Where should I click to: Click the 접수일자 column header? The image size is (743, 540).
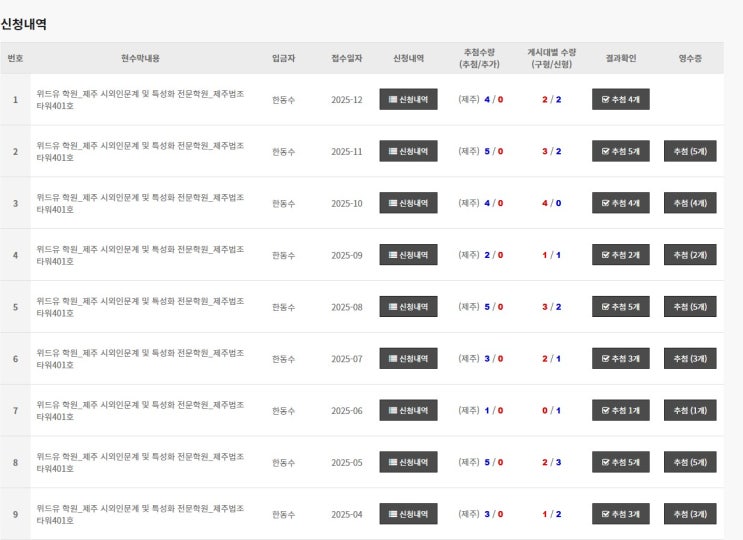[x=347, y=59]
